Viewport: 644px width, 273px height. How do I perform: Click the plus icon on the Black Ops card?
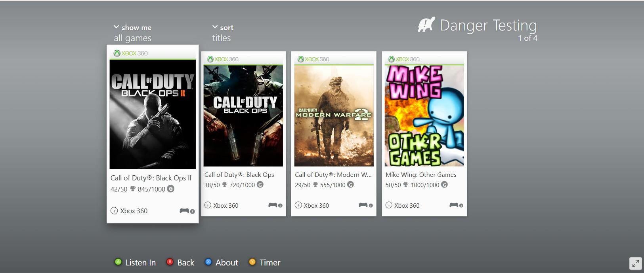(x=208, y=205)
